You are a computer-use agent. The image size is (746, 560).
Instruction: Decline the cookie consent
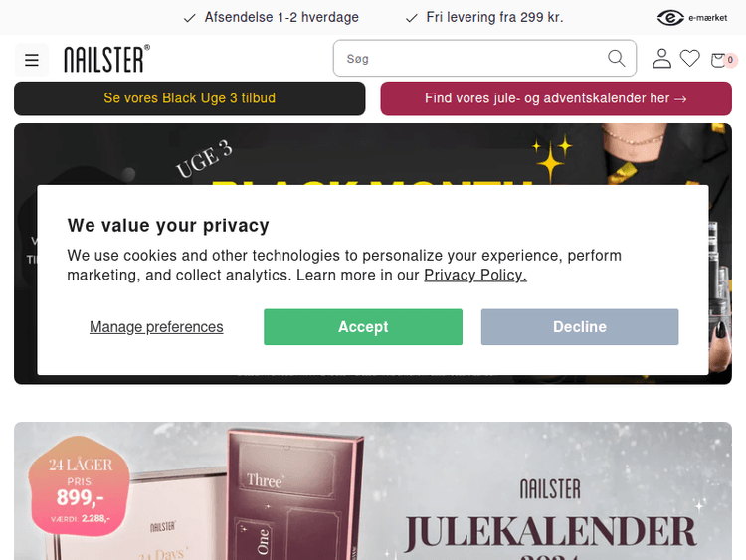coord(580,327)
